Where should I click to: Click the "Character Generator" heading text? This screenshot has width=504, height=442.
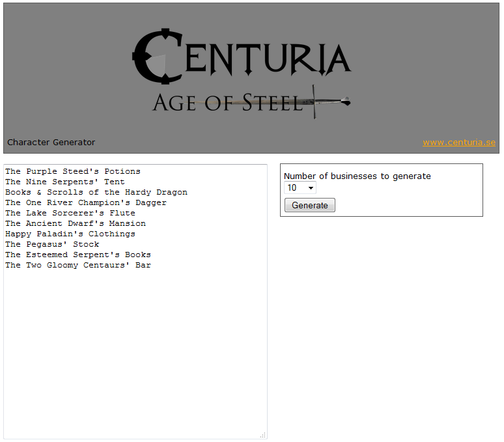tap(51, 143)
